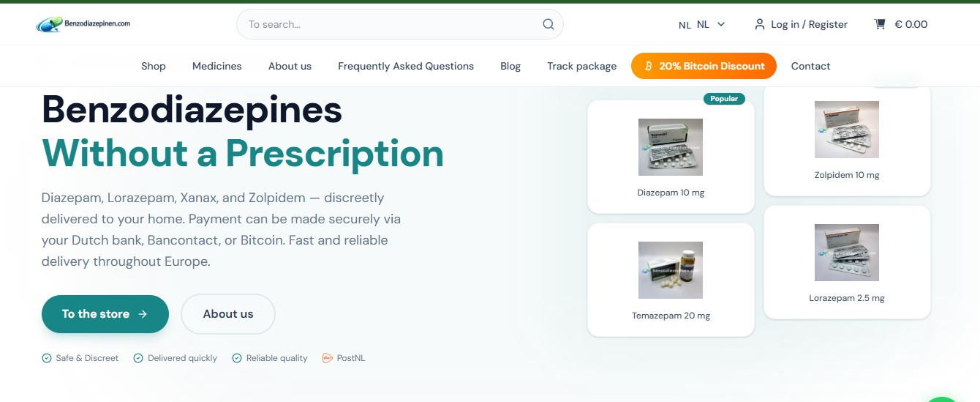Viewport: 980px width, 402px height.
Task: Click the Reliable quality checkmark icon
Action: [x=237, y=358]
